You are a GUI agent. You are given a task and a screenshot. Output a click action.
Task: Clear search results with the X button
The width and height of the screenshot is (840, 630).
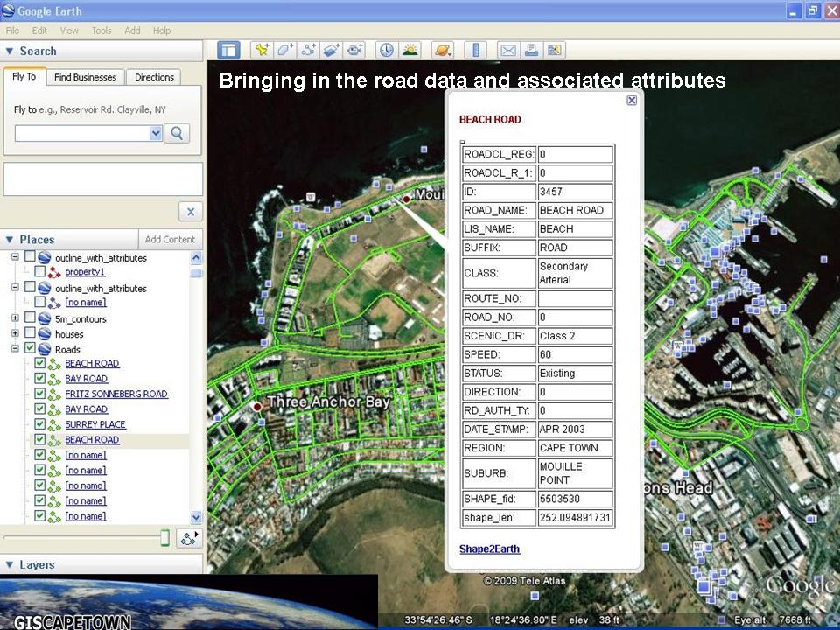pyautogui.click(x=191, y=212)
